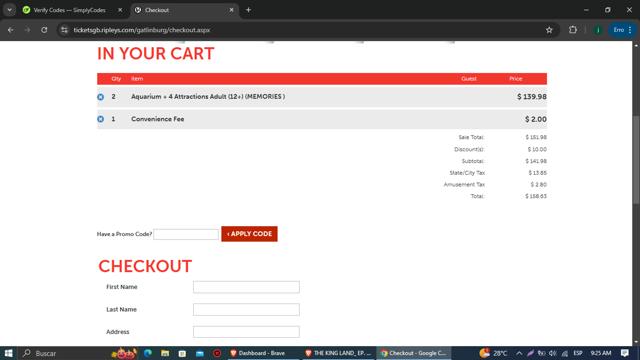This screenshot has height=360, width=640.
Task: Click the Buscar taskbar search box
Action: pos(61,353)
